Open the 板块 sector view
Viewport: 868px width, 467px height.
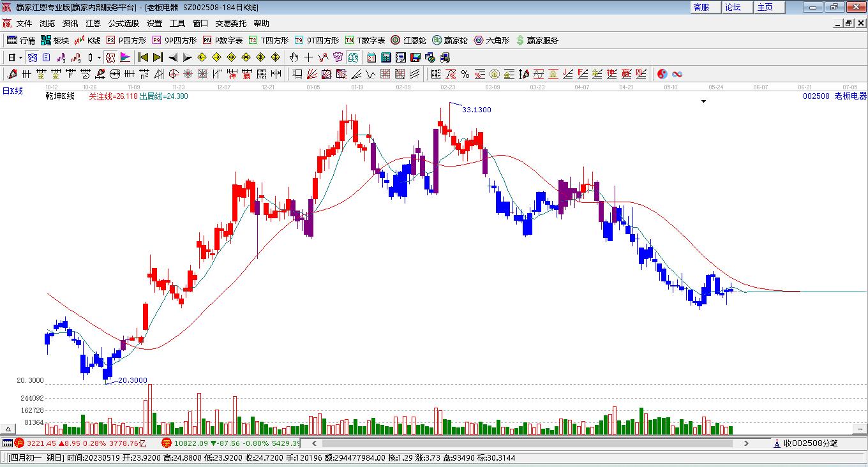pyautogui.click(x=55, y=40)
